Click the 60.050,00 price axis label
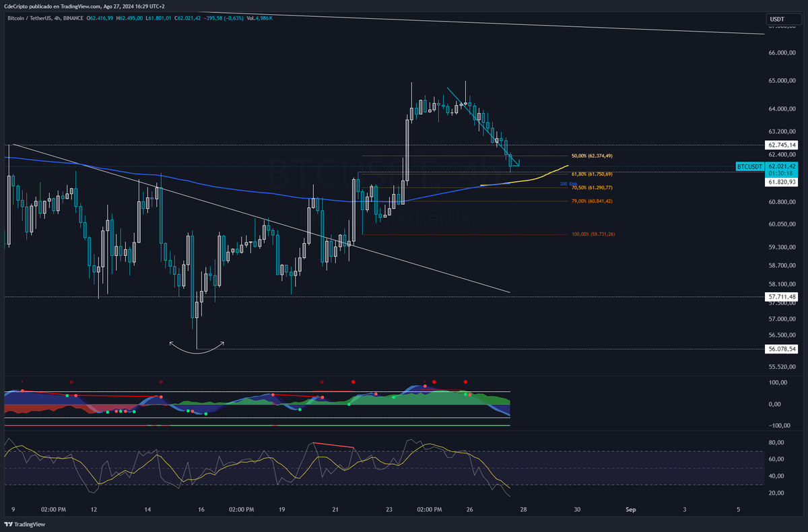Viewport: 808px width, 532px height. pyautogui.click(x=782, y=224)
